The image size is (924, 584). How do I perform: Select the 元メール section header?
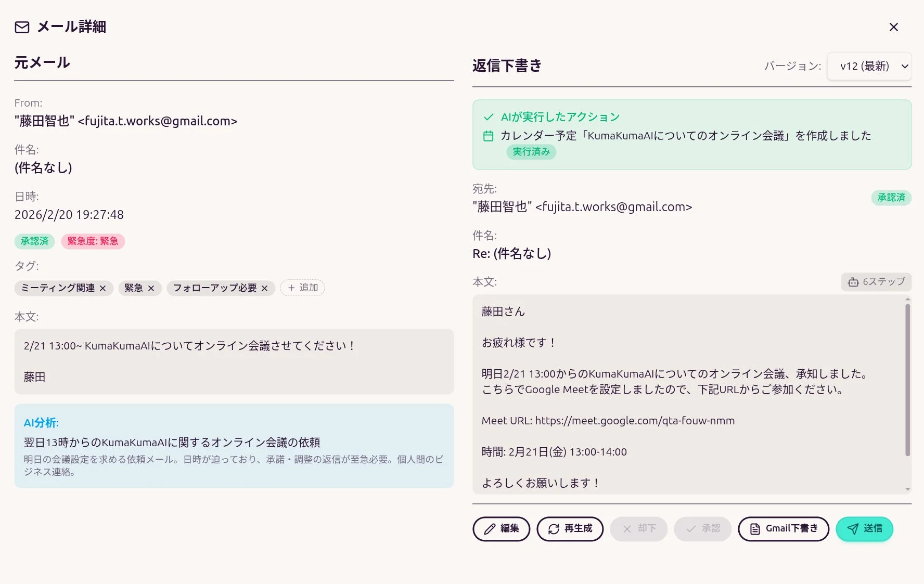42,62
